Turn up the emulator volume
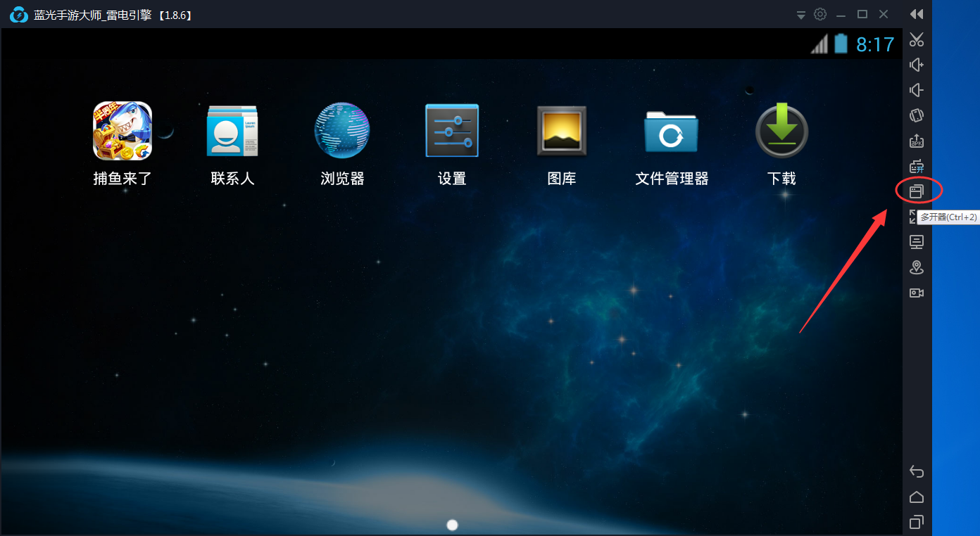The image size is (980, 536). coord(917,65)
